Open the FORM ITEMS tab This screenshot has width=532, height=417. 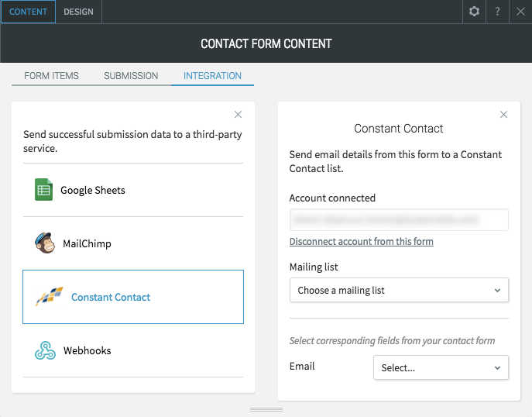(51, 75)
